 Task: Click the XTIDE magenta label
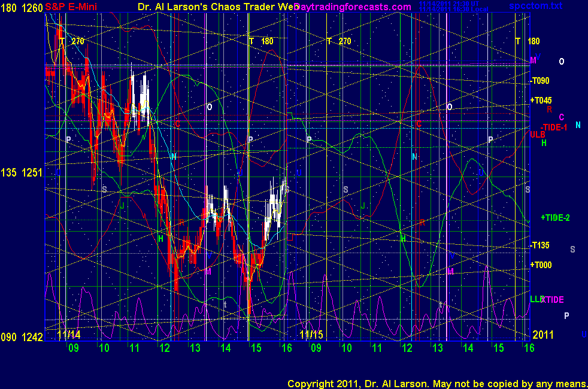[553, 300]
